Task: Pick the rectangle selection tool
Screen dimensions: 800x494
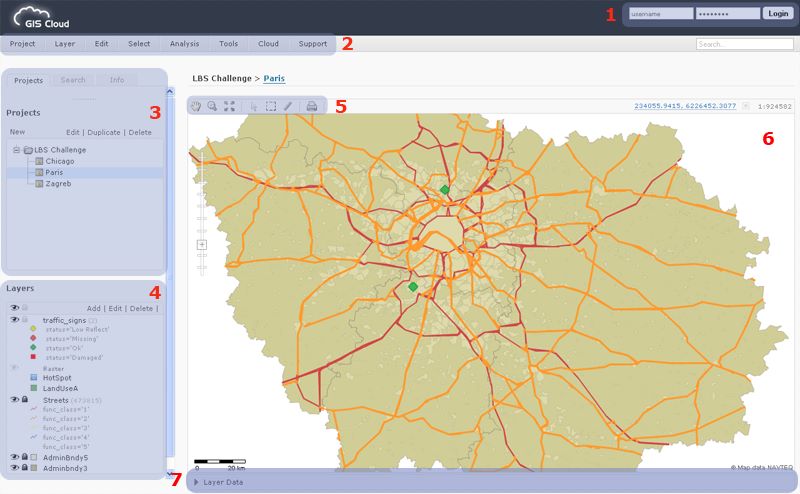Action: [271, 106]
